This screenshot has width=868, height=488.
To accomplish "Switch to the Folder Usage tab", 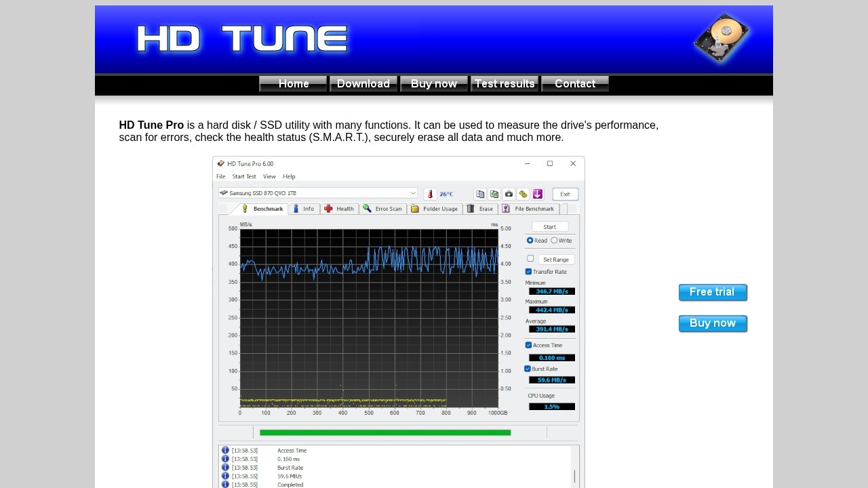I will [x=435, y=209].
